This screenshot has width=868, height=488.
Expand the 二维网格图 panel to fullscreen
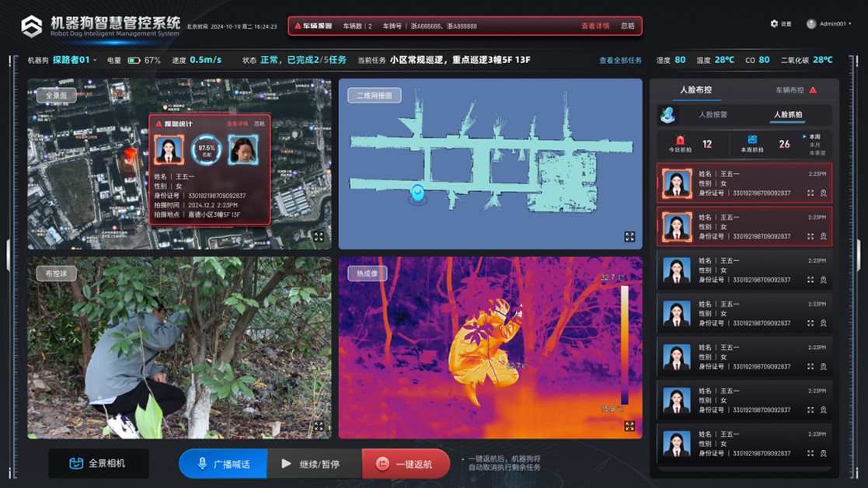(x=629, y=237)
